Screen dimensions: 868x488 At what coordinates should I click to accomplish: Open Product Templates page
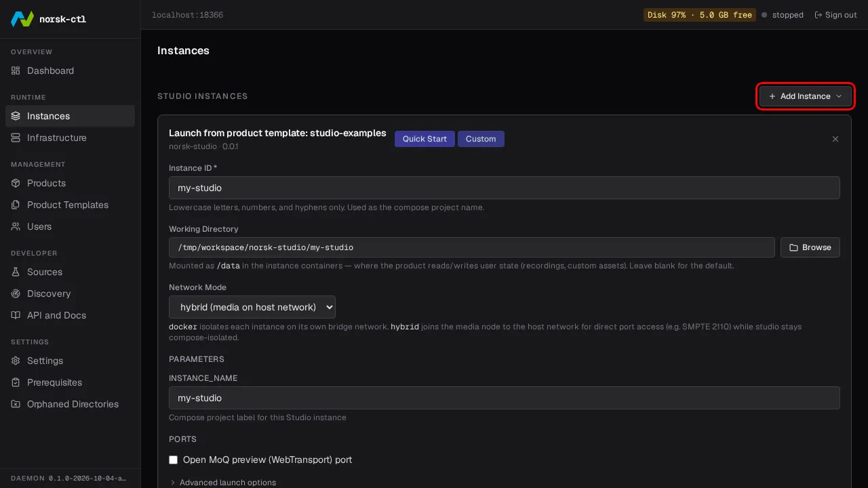(71, 205)
